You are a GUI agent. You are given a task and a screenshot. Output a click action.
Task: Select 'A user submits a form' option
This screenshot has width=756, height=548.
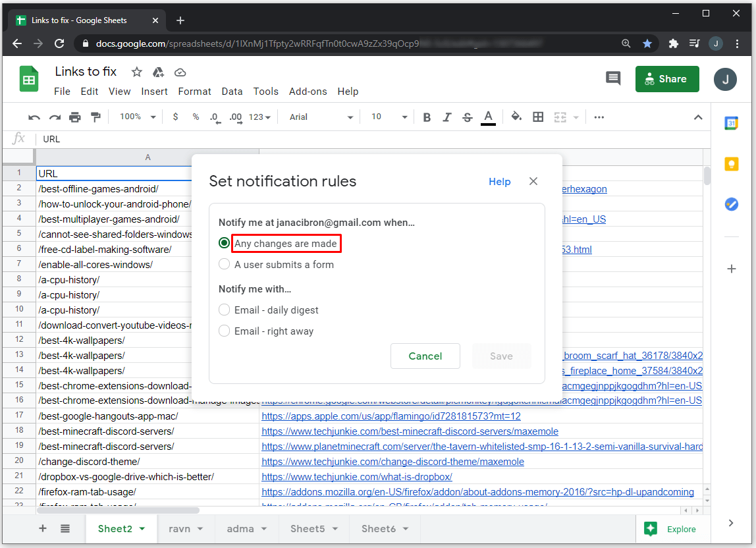(224, 265)
